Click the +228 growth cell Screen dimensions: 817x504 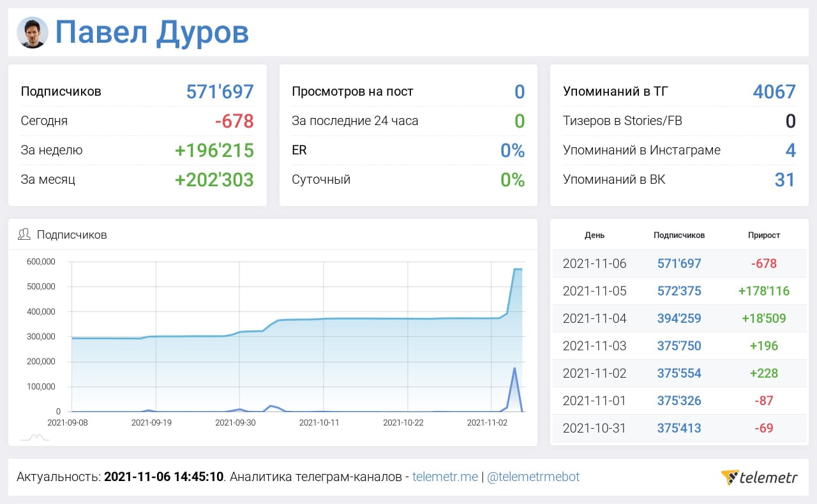pos(764,373)
